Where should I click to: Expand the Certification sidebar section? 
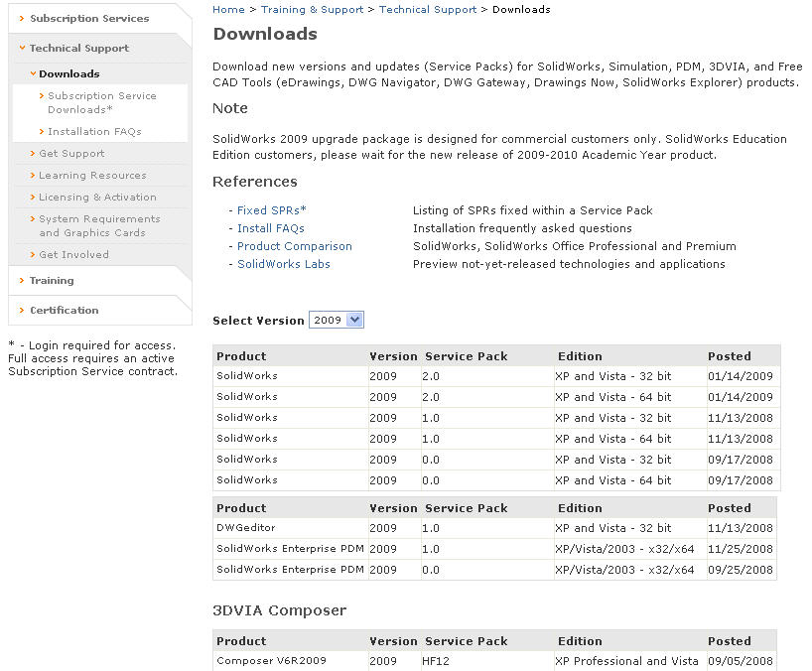[x=64, y=310]
